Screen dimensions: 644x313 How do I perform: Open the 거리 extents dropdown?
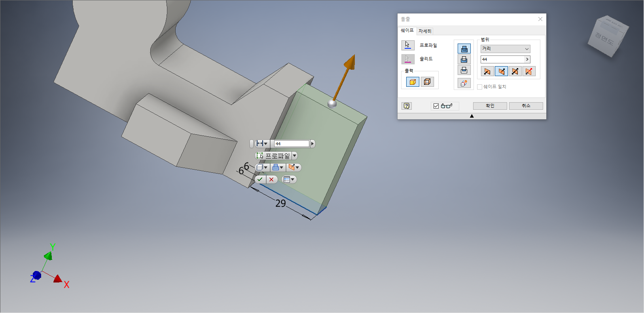pos(505,49)
